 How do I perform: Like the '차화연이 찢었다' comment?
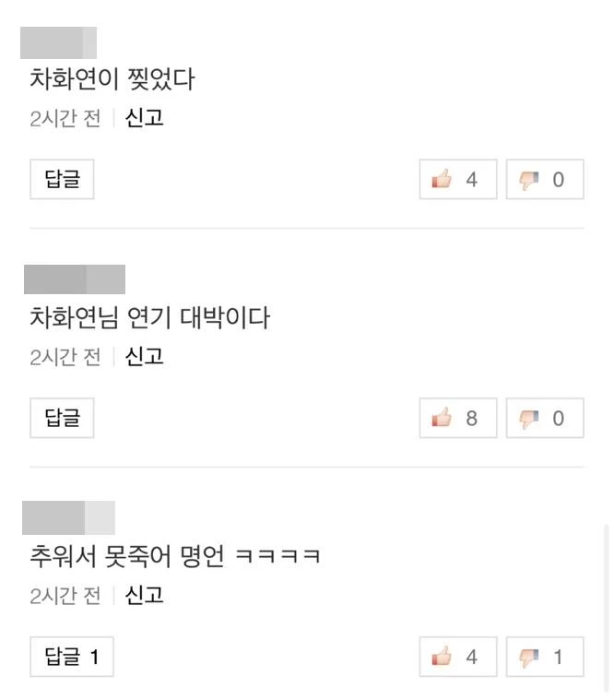click(x=457, y=180)
